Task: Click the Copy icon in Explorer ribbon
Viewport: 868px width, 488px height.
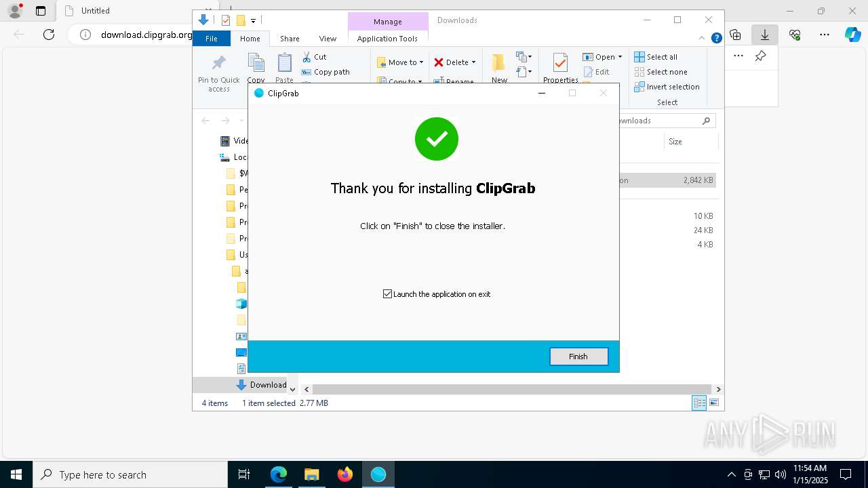Action: 256,63
